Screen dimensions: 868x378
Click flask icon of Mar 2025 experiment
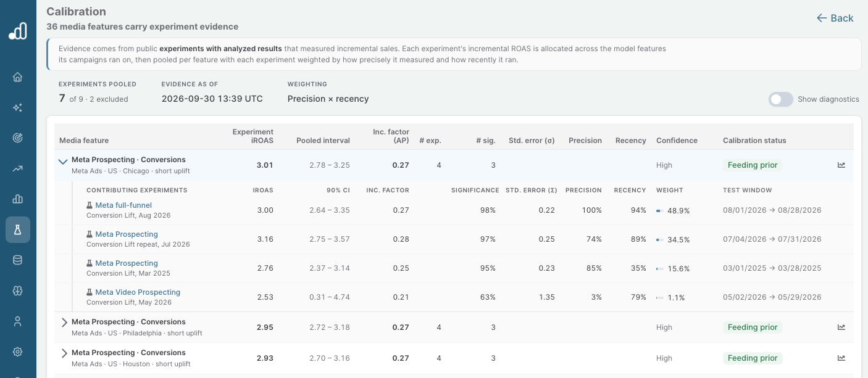pyautogui.click(x=90, y=263)
